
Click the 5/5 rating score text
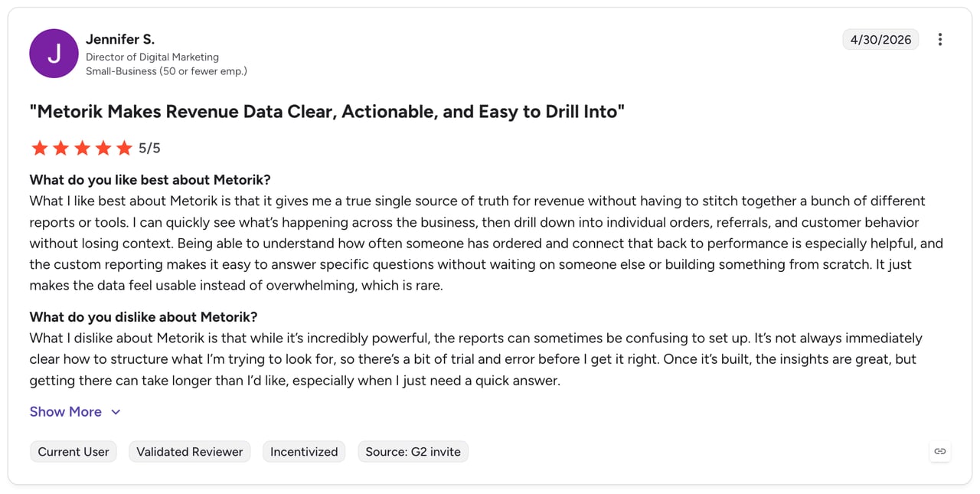click(149, 149)
